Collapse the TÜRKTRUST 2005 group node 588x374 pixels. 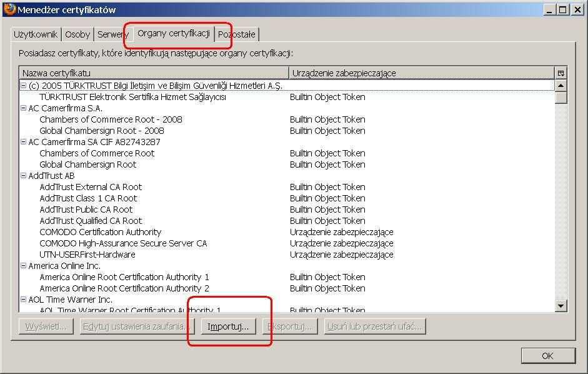click(24, 86)
